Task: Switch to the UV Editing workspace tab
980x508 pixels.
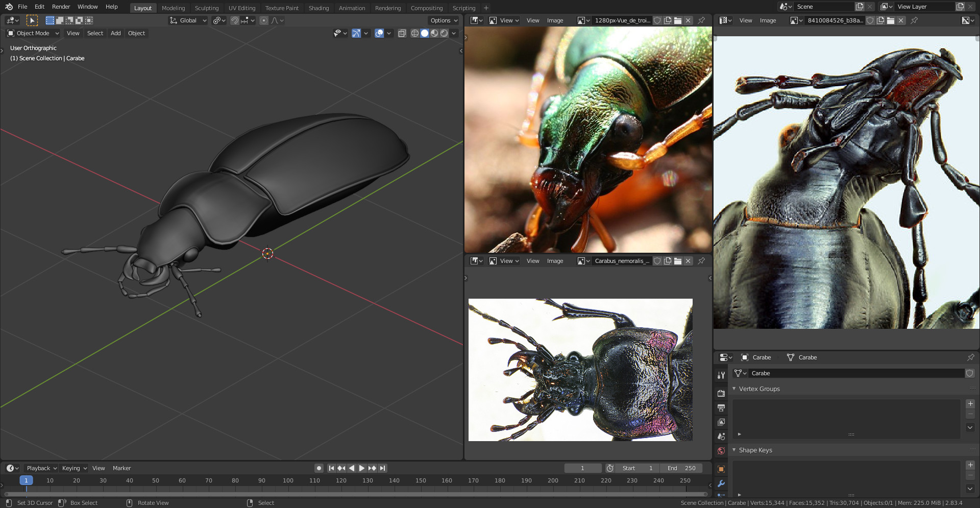Action: 242,8
